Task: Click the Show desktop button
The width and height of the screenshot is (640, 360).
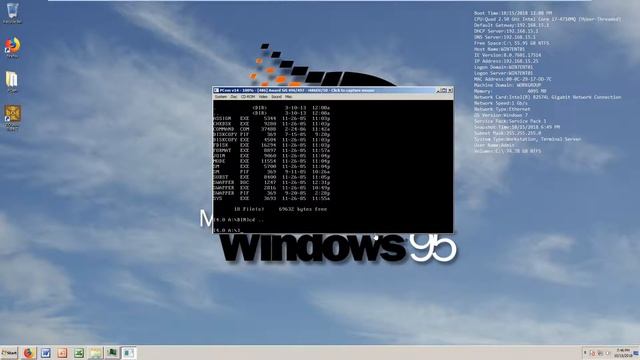Action: coord(637,353)
